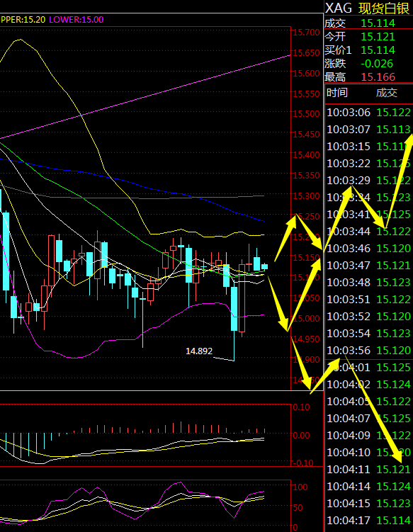
Task: Click the KDJ 100 axis label
Action: click(300, 487)
